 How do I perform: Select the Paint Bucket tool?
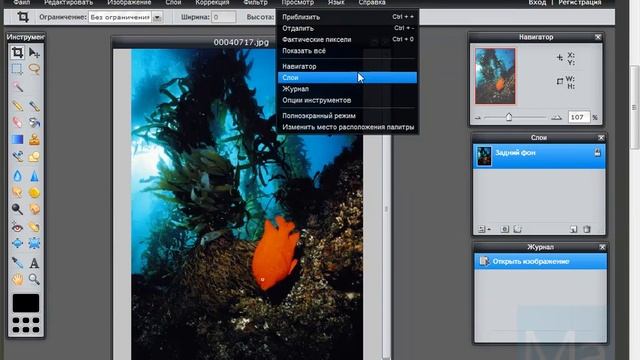34,122
